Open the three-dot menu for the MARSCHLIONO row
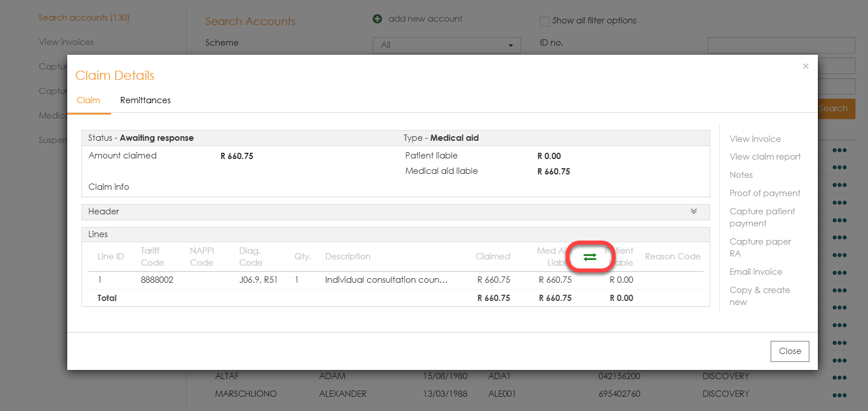 [839, 394]
